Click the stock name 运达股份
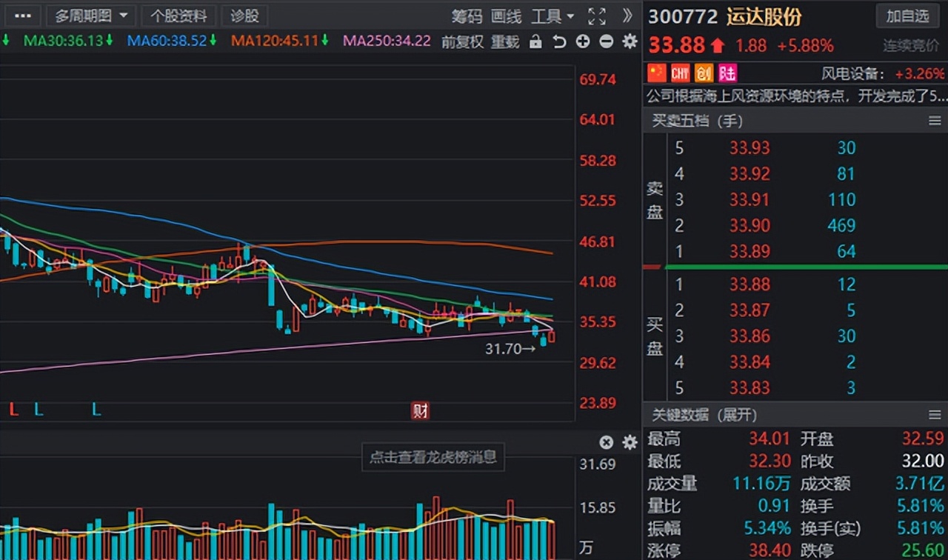 [x=764, y=16]
